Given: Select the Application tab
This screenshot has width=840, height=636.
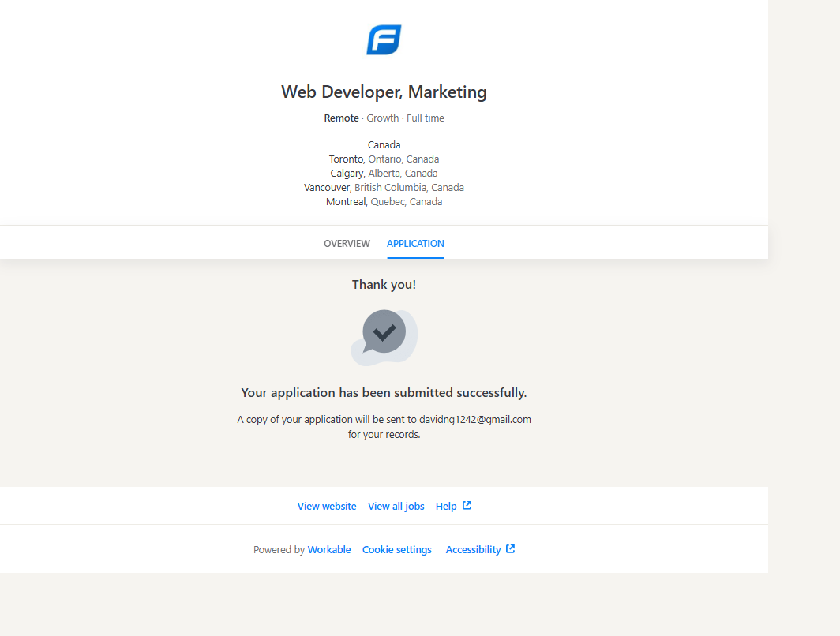Looking at the screenshot, I should 415,244.
